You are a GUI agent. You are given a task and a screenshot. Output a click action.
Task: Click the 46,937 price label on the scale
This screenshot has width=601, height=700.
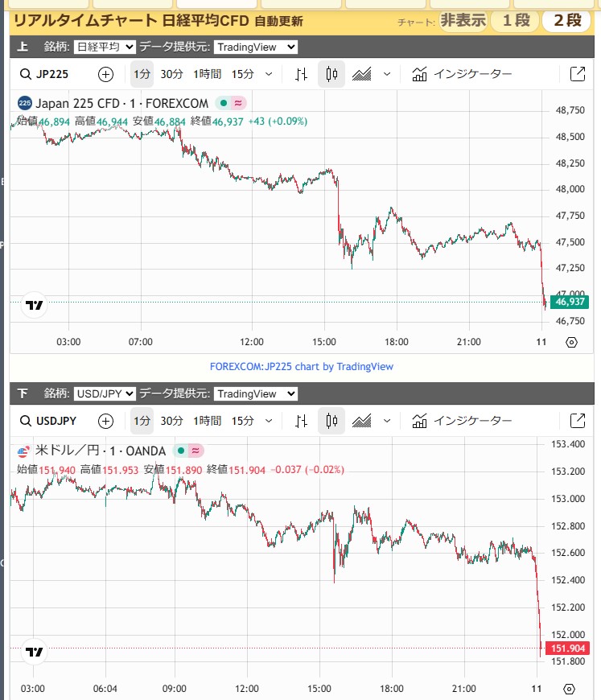pos(570,302)
